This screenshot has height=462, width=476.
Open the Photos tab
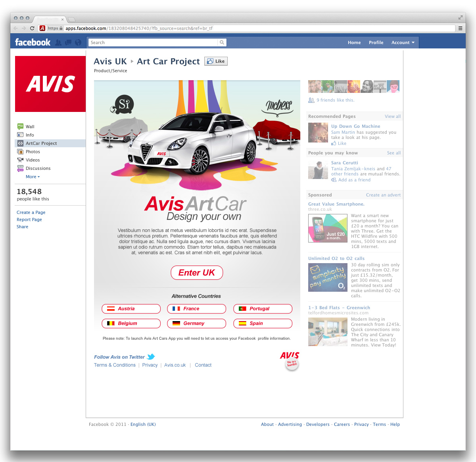33,152
